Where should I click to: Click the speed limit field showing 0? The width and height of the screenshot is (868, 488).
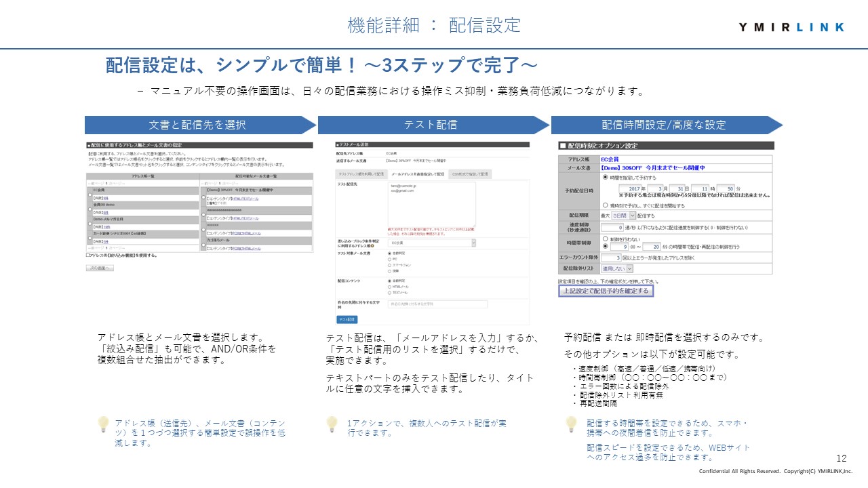[x=612, y=228]
